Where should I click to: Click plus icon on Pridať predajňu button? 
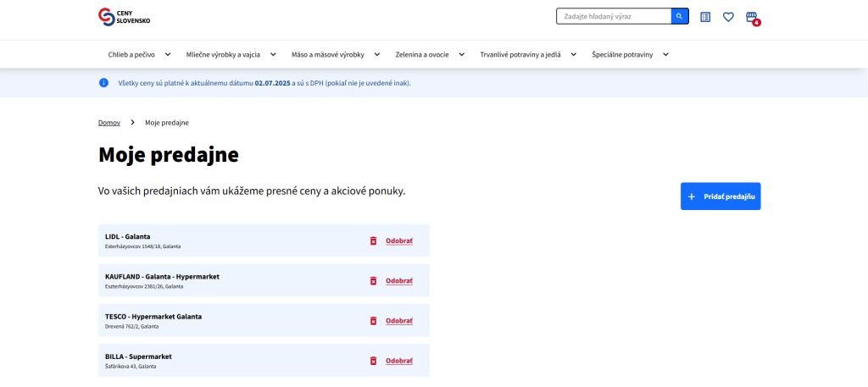coord(691,196)
